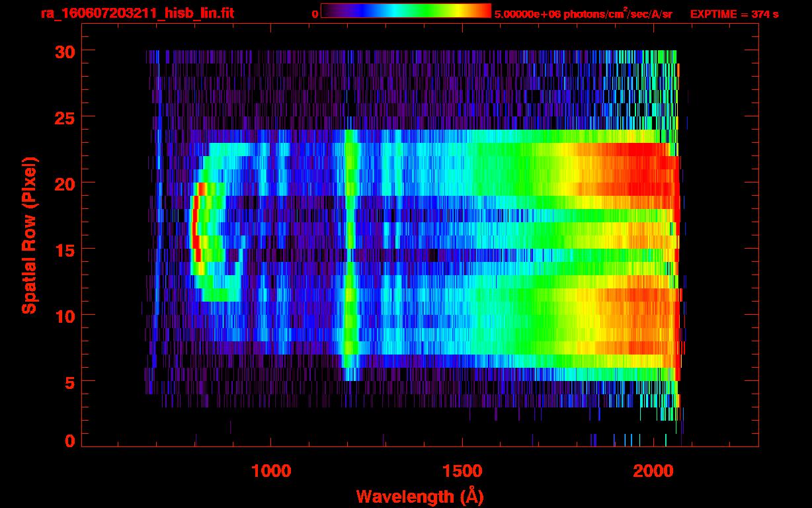This screenshot has height=508, width=812.
Task: Click the filename title ra_160607203211_hisb_lin.fit
Action: [x=137, y=13]
